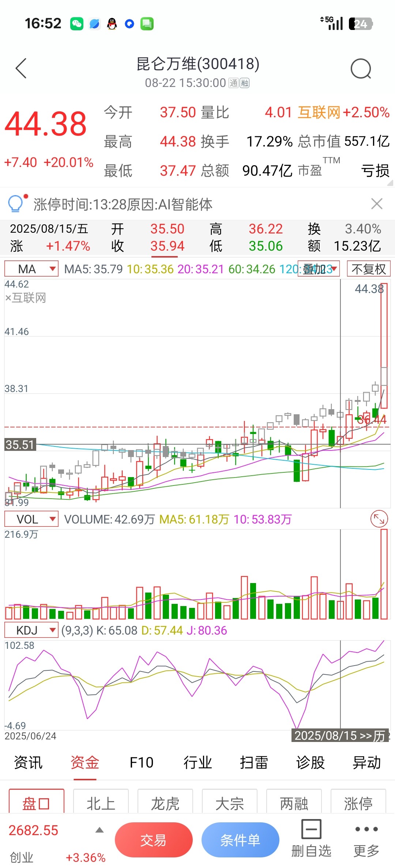Select the 北上 sub-tab
This screenshot has width=395, height=868.
(x=101, y=802)
